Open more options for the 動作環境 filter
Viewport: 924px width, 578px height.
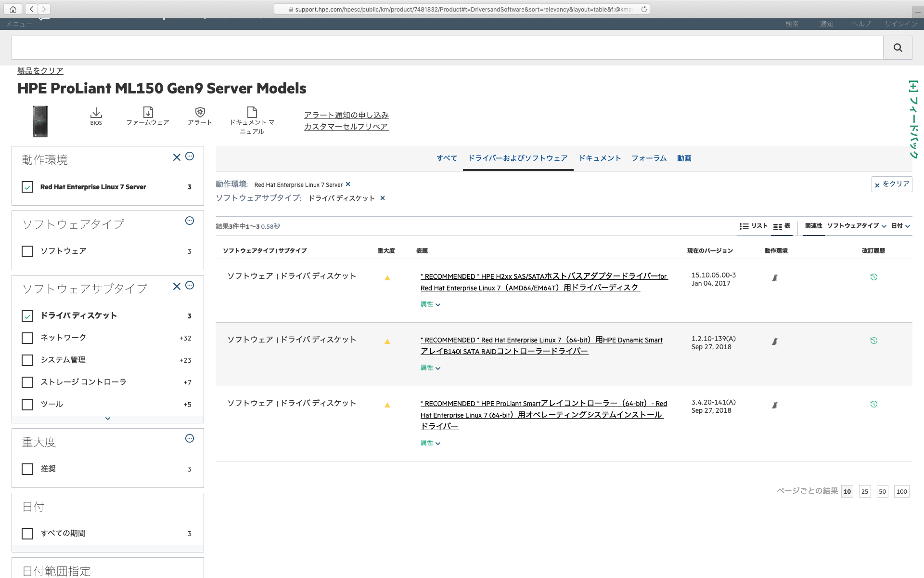[189, 156]
